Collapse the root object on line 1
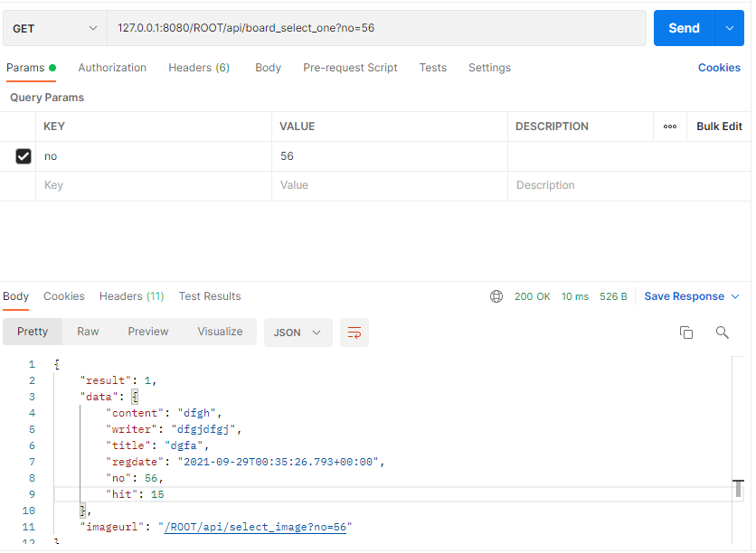The image size is (756, 553). [57, 365]
